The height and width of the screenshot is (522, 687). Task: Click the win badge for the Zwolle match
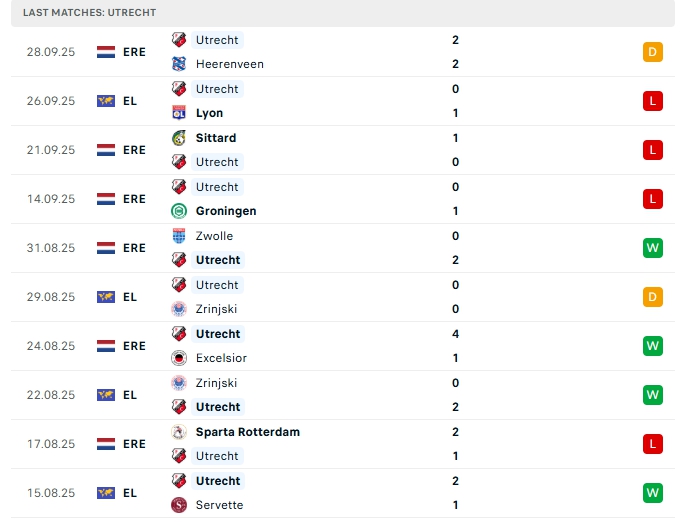[x=653, y=248]
